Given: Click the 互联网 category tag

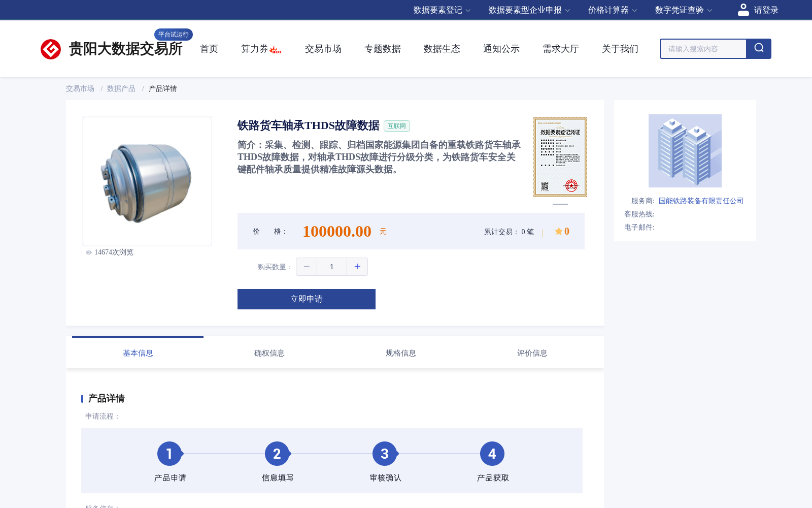Looking at the screenshot, I should tap(397, 126).
